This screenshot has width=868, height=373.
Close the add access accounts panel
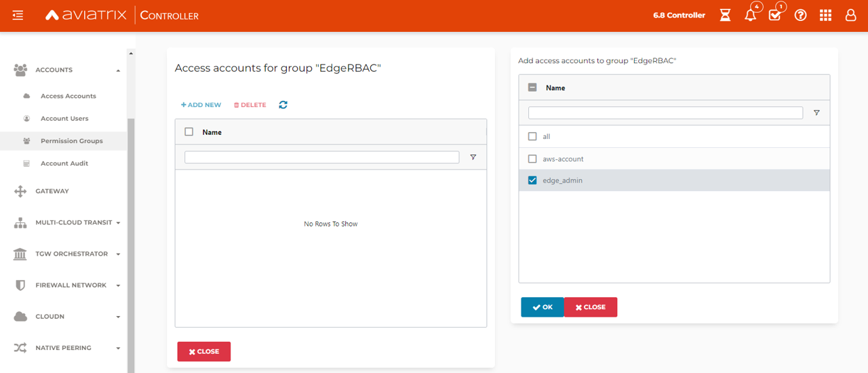tap(591, 307)
